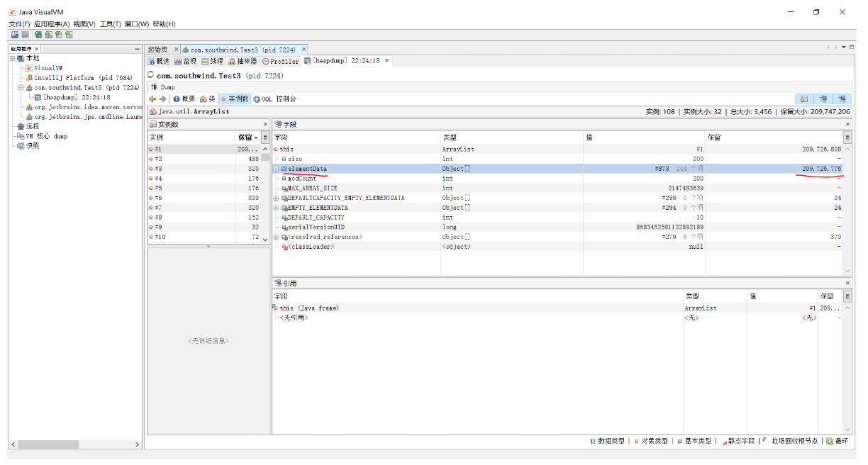
Task: Toggle first view-layout button at top right
Action: (805, 99)
